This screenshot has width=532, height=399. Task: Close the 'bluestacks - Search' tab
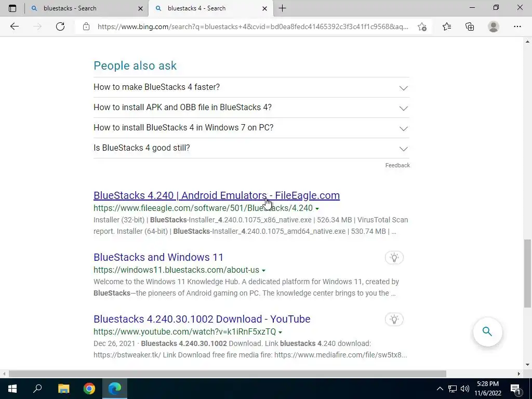pyautogui.click(x=140, y=8)
